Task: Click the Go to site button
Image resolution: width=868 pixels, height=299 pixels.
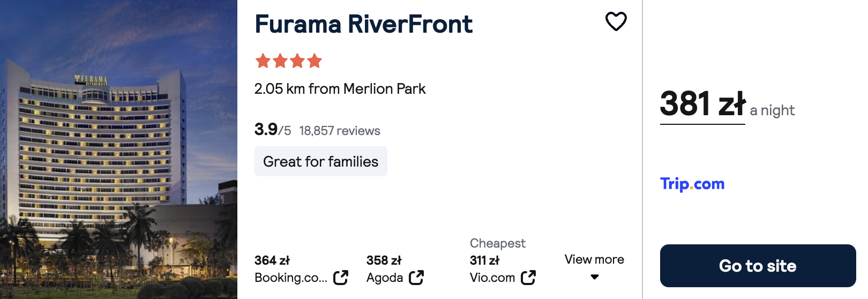Action: pos(758,266)
